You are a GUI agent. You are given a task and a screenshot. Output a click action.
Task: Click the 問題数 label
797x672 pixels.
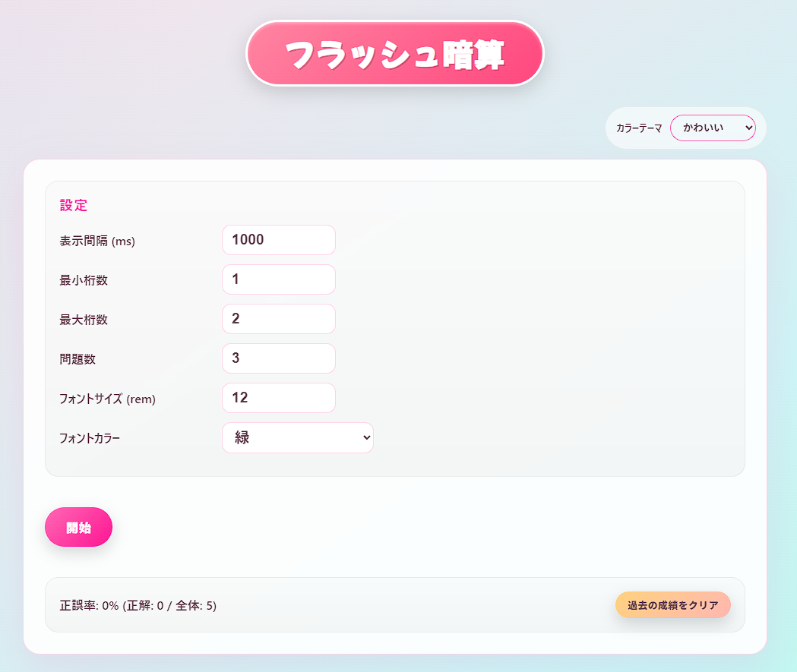[x=77, y=359]
